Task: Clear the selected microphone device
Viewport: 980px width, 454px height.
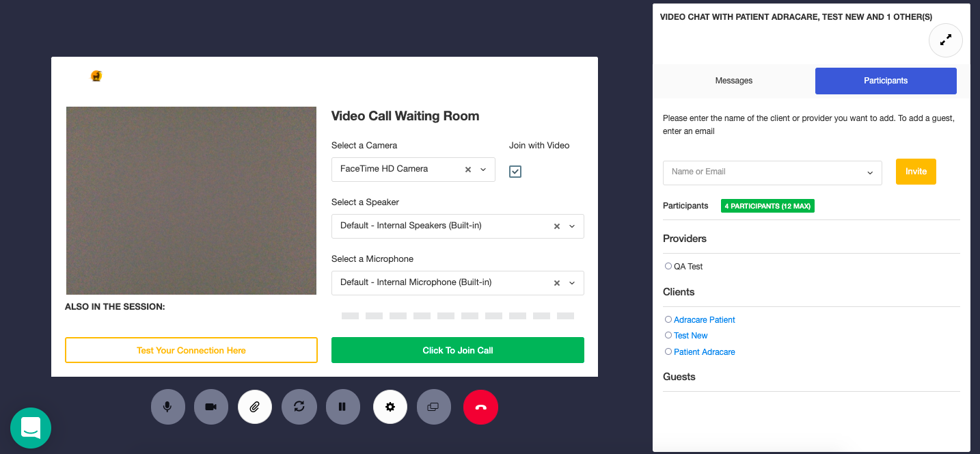Action: [557, 283]
